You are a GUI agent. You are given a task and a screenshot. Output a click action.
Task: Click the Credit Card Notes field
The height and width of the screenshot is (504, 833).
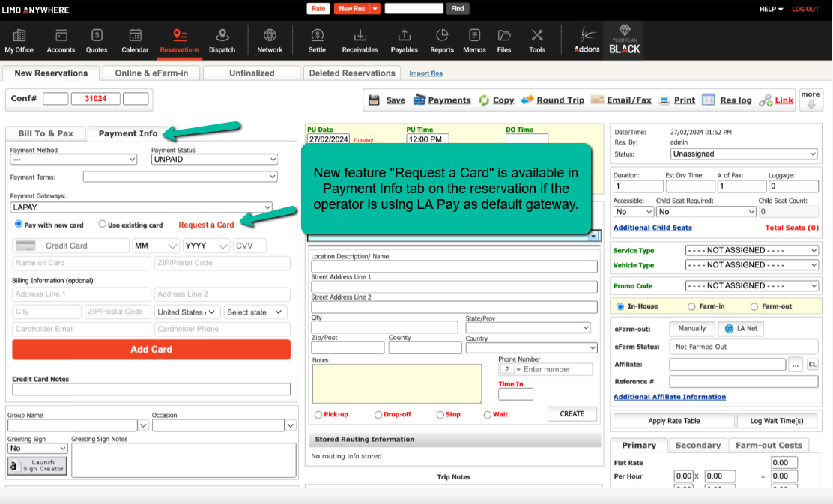point(151,389)
